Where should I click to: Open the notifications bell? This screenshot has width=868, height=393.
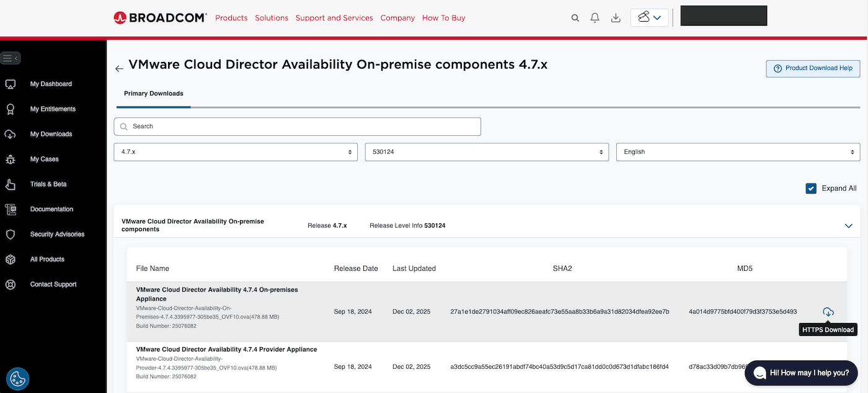[595, 18]
